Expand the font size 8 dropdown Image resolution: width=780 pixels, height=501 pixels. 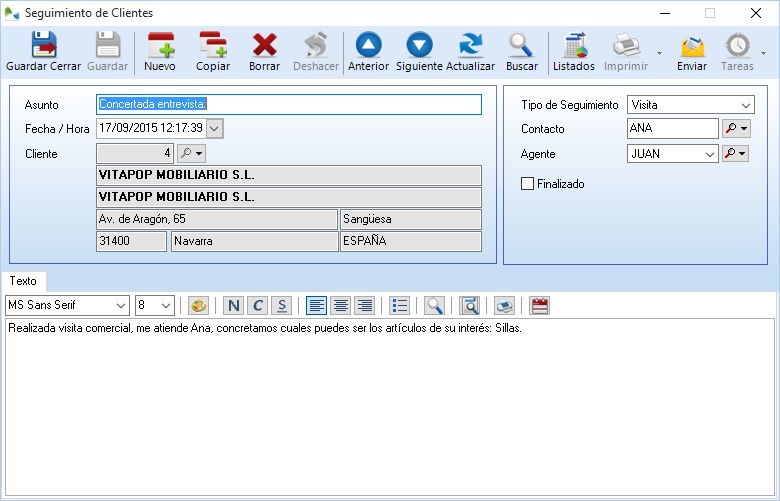166,305
